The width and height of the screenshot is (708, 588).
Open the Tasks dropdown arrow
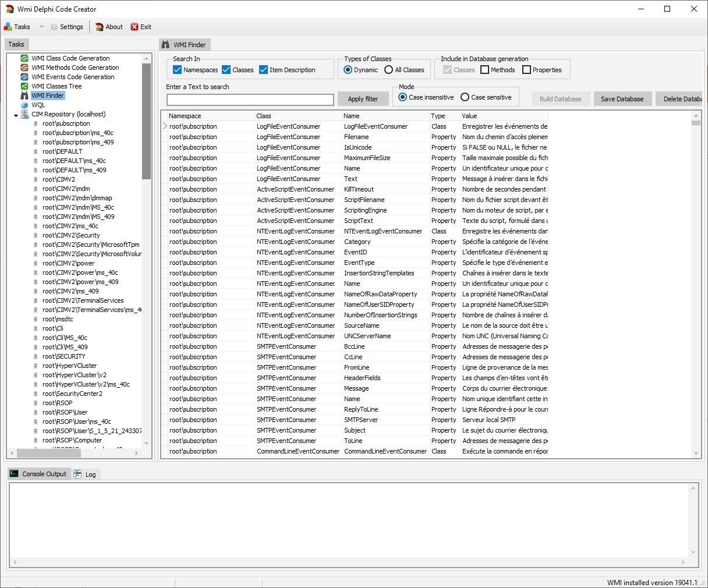(41, 27)
